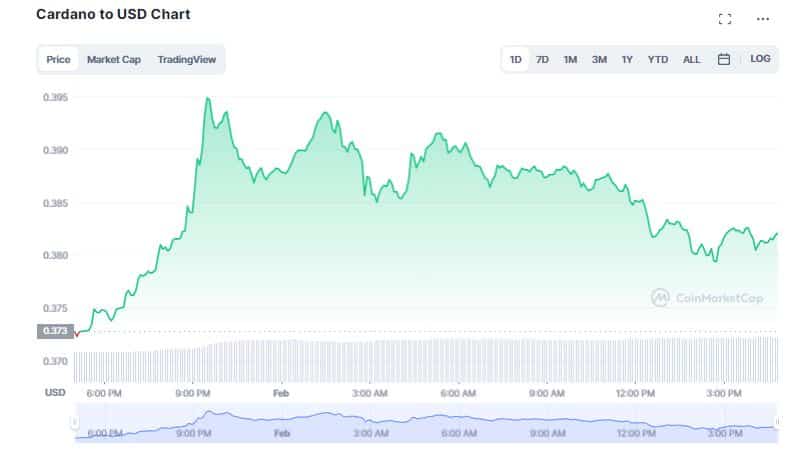Click the 0.395 y-axis label
Image resolution: width=804 pixels, height=453 pixels.
[x=55, y=97]
